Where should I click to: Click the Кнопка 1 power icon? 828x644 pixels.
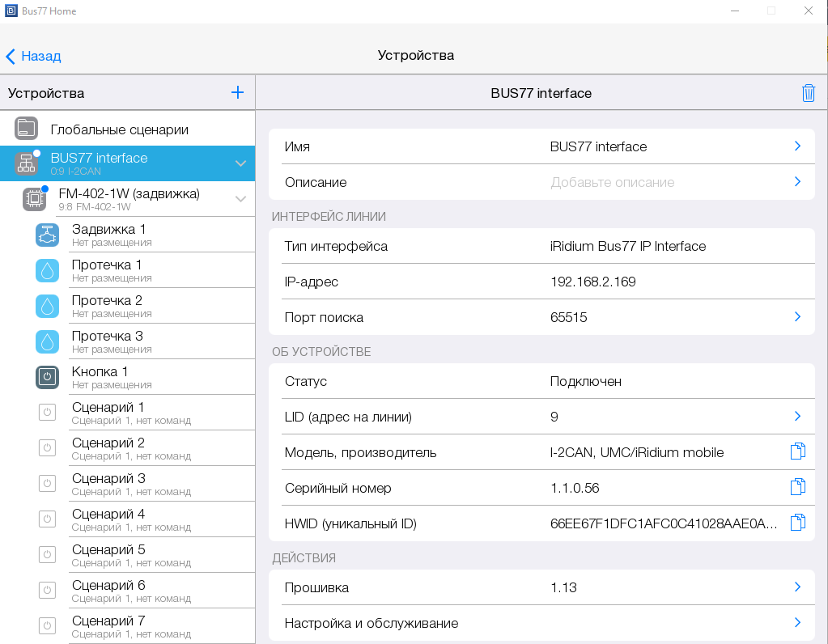click(48, 377)
